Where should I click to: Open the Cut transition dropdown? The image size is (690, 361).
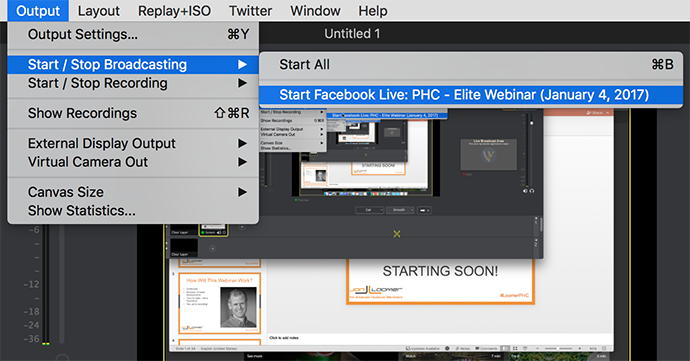pyautogui.click(x=369, y=210)
